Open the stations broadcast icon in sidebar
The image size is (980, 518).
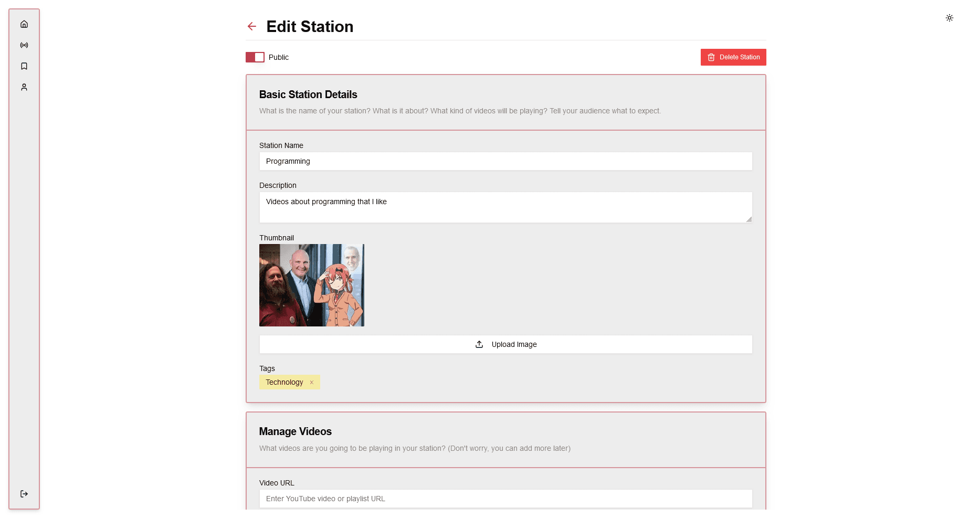point(24,45)
